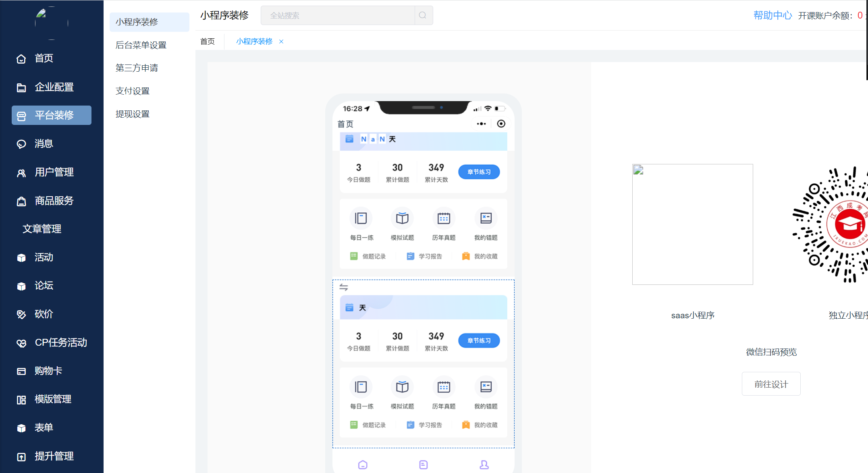This screenshot has width=868, height=473.
Task: Click the three-dots menu in the phone preview
Action: (x=481, y=124)
